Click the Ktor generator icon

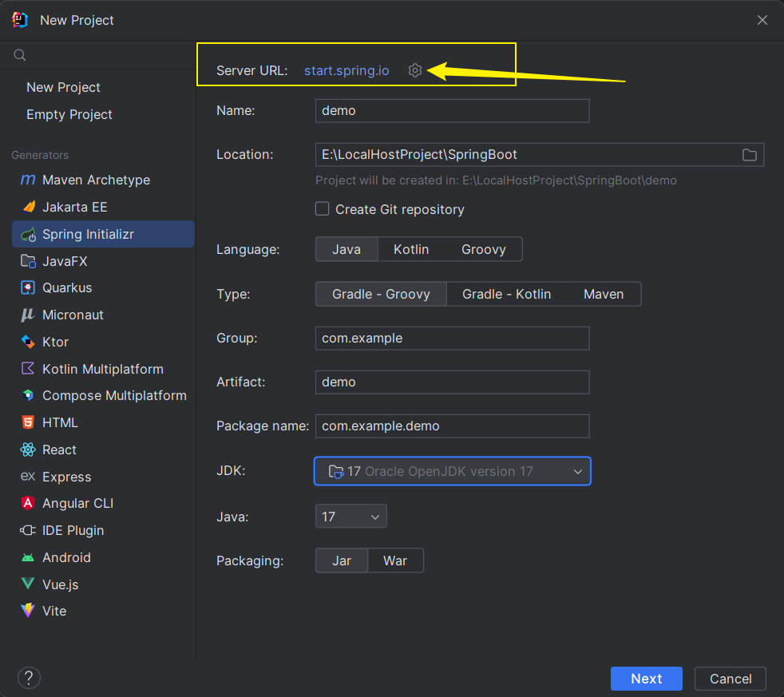click(28, 342)
